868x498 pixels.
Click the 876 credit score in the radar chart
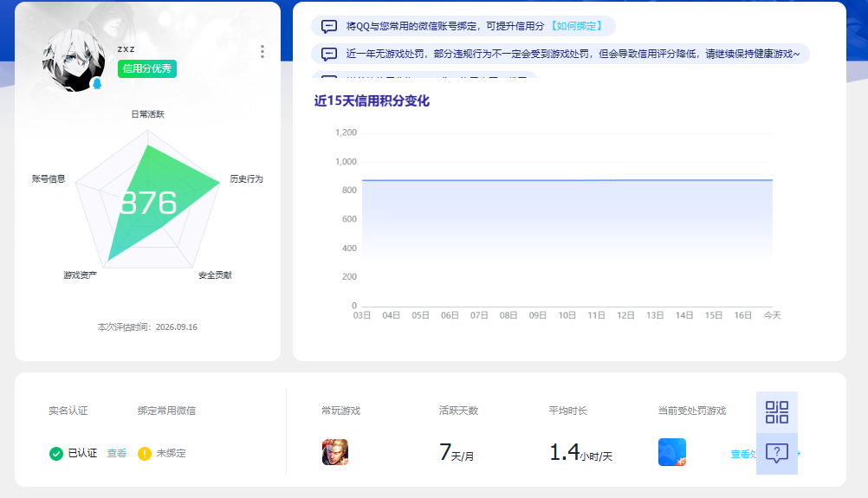[x=148, y=203]
